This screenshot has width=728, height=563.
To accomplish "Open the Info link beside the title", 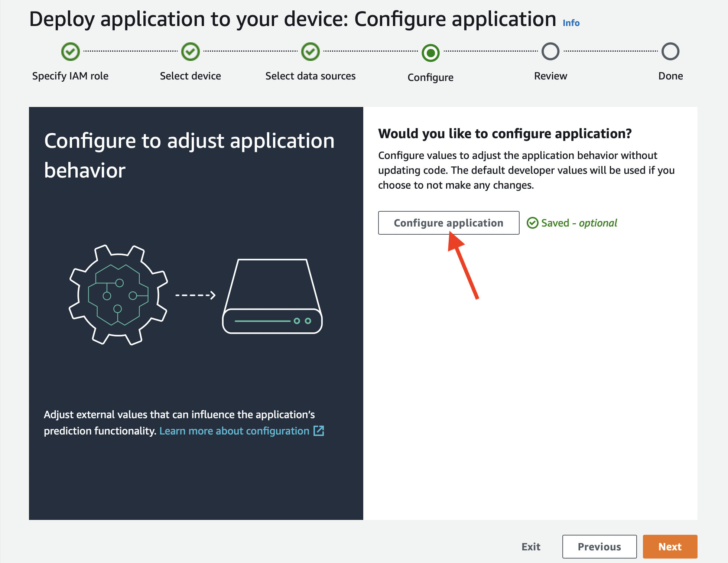I will 571,23.
